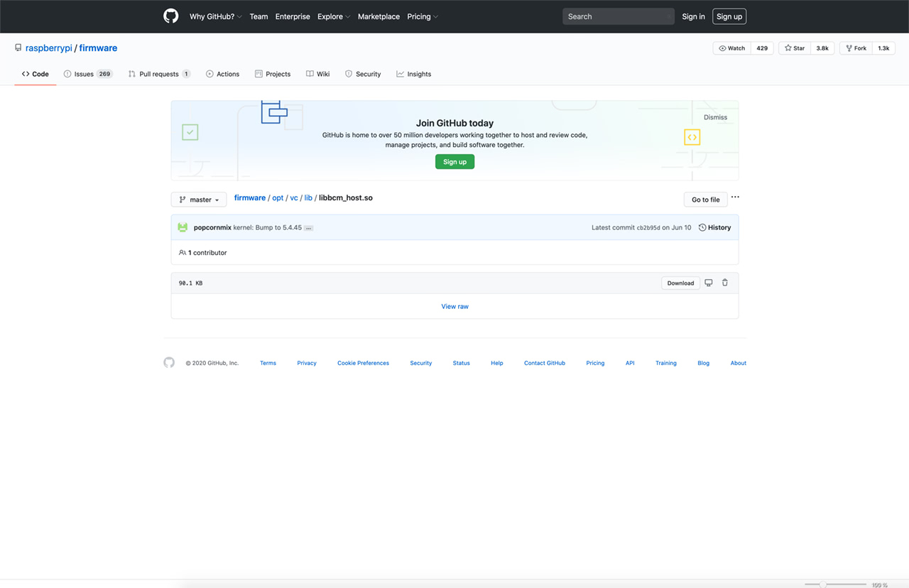The height and width of the screenshot is (588, 909).
Task: Switch to the Code tab
Action: point(36,74)
